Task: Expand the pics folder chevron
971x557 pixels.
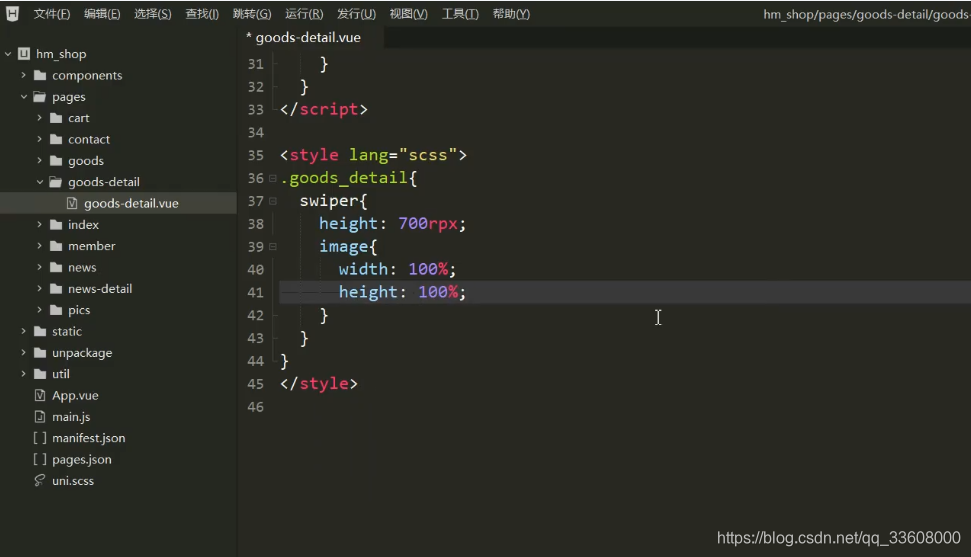Action: (x=40, y=310)
